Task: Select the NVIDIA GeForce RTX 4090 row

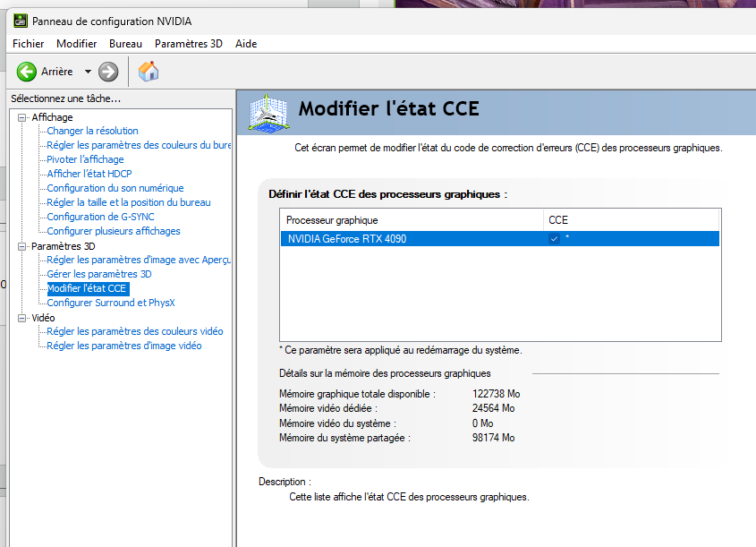Action: pos(500,239)
